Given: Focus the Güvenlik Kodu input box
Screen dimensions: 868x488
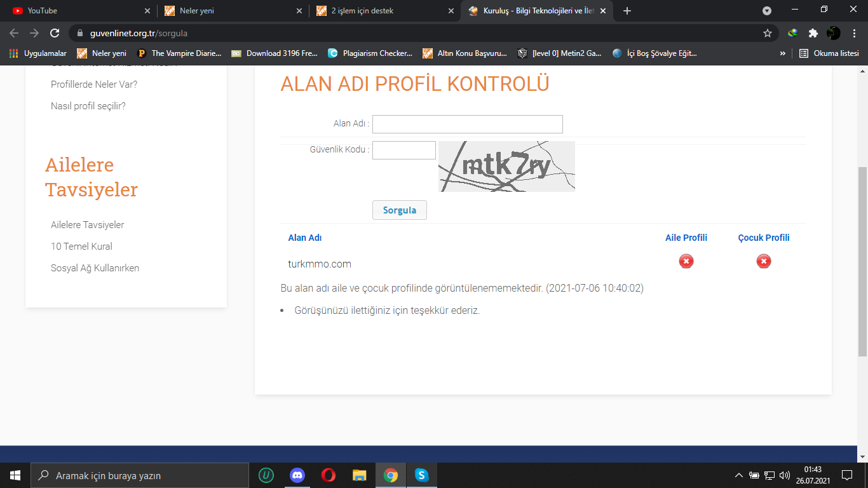Looking at the screenshot, I should 403,150.
